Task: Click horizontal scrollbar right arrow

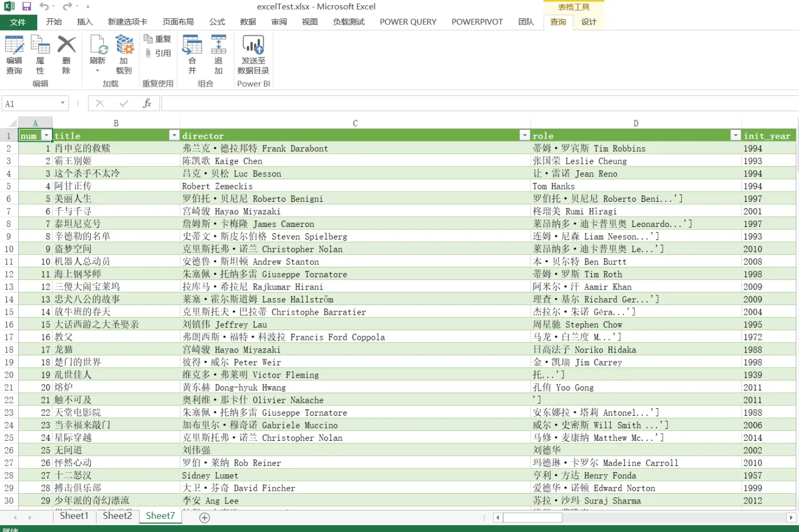Action: coord(791,518)
